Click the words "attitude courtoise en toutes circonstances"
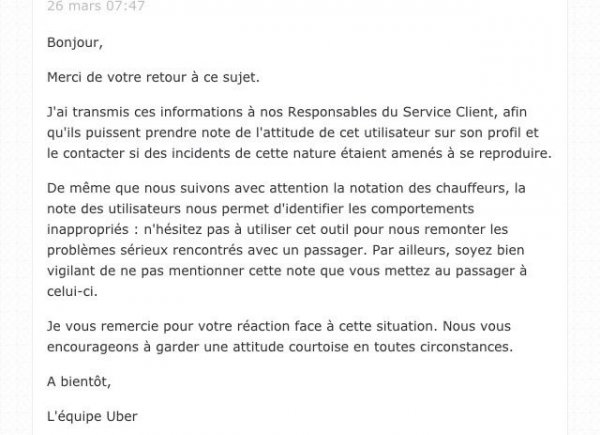The height and width of the screenshot is (435, 600). 372,347
